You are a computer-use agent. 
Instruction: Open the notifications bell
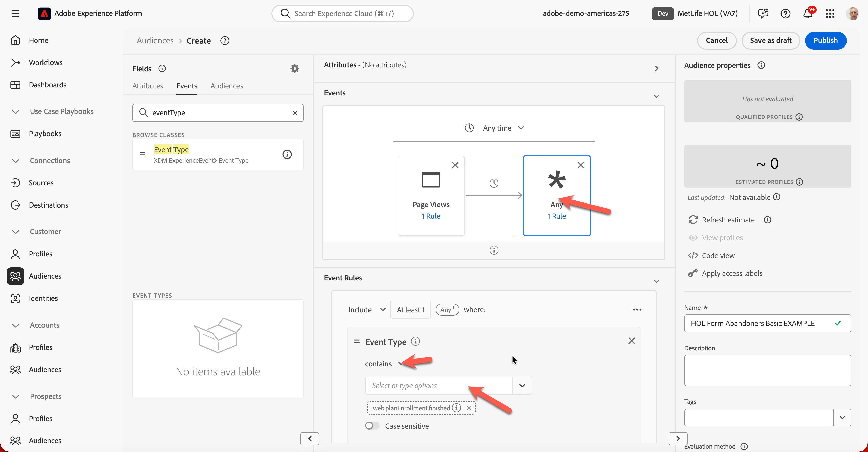pyautogui.click(x=808, y=13)
